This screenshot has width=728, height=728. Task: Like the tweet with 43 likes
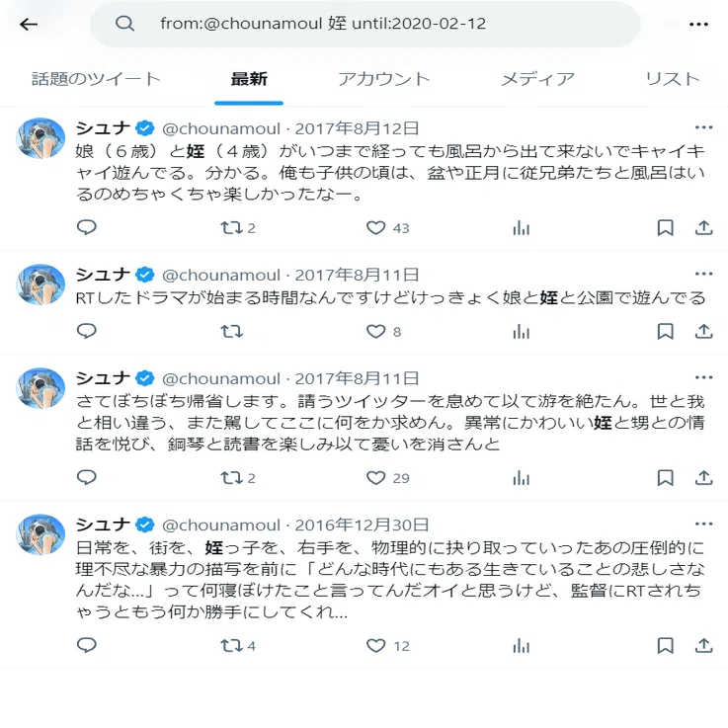pyautogui.click(x=387, y=228)
